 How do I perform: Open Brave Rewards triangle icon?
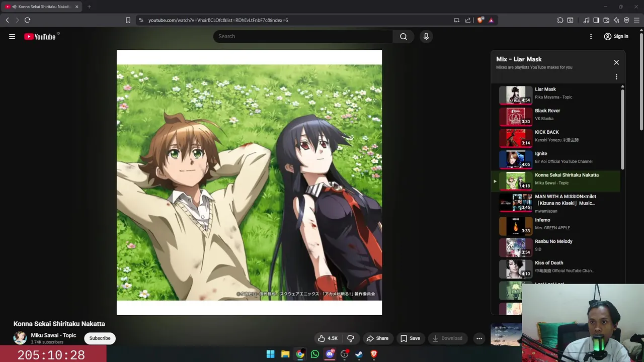click(x=491, y=20)
